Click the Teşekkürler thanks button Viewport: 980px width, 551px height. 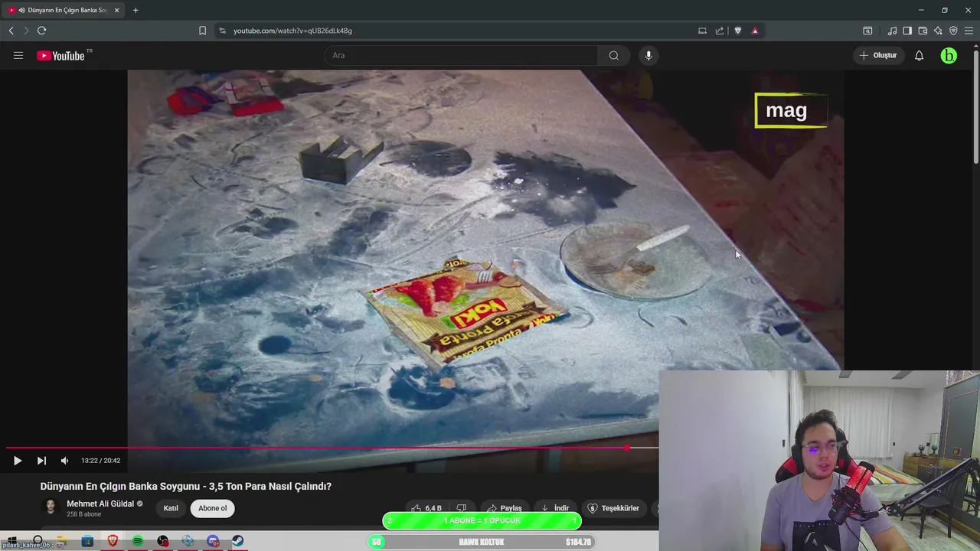(x=613, y=508)
